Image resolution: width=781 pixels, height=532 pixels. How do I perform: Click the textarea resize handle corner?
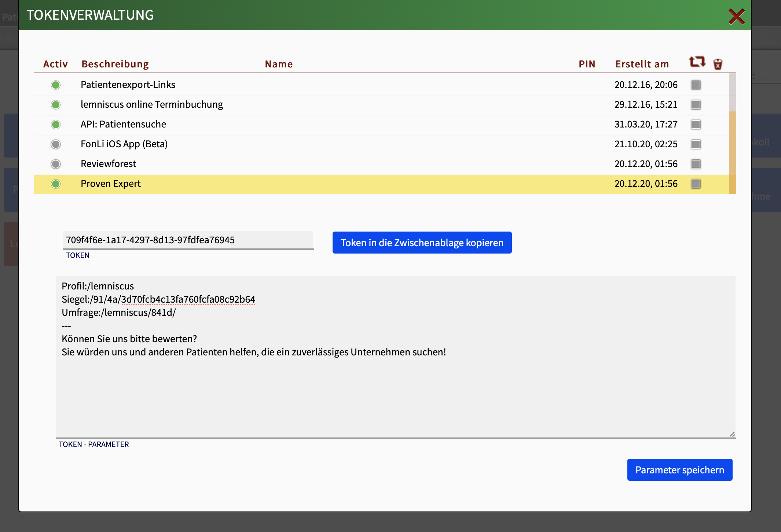[732, 434]
